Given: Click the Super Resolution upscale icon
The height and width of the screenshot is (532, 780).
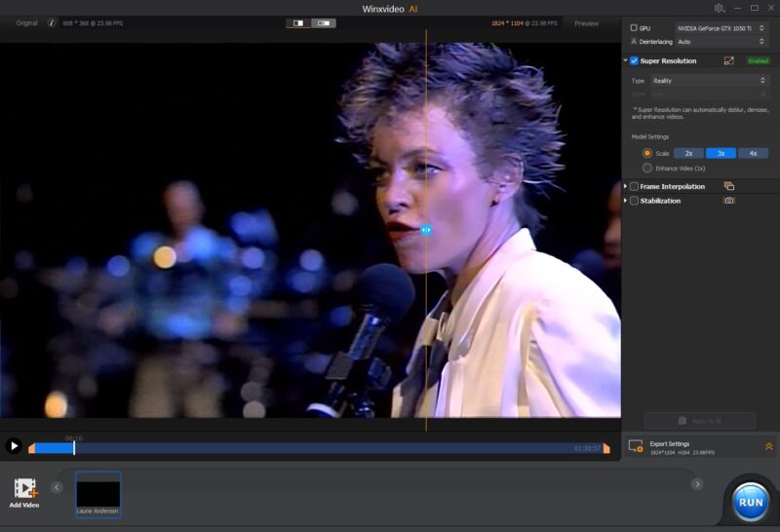Looking at the screenshot, I should (728, 60).
